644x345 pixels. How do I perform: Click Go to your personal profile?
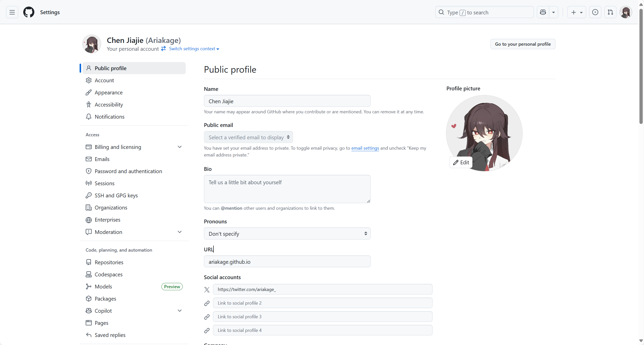click(522, 44)
